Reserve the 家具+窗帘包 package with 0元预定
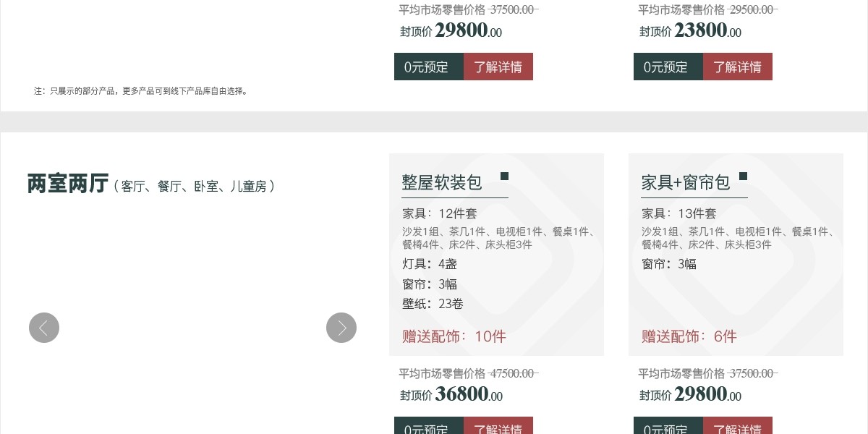 pyautogui.click(x=668, y=427)
